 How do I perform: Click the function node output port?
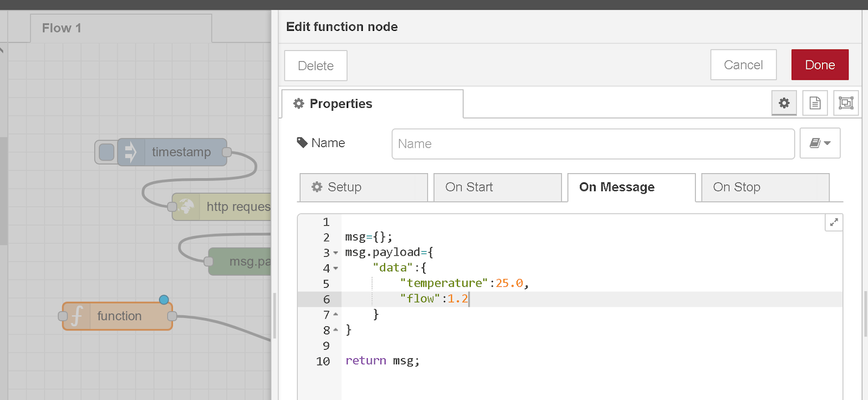pos(173,316)
